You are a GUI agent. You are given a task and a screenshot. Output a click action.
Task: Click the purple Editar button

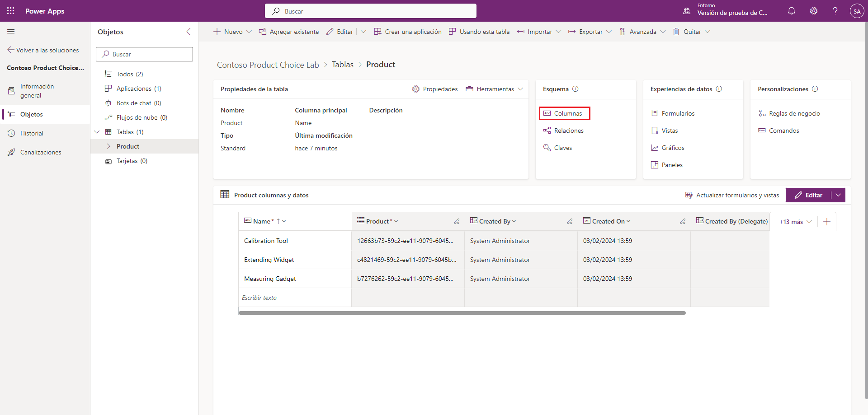coord(808,195)
